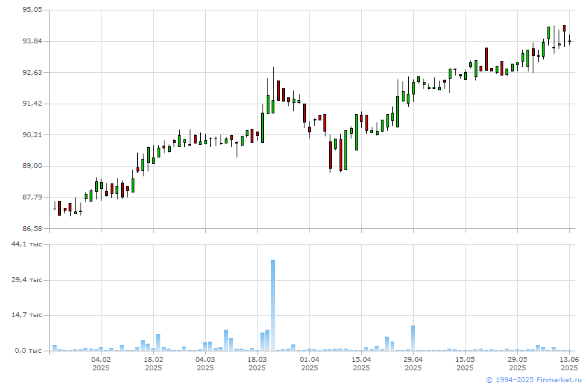Viewport: 588px width, 385px height.
Task: Click the tallest volume bar in March
Action: point(273,305)
